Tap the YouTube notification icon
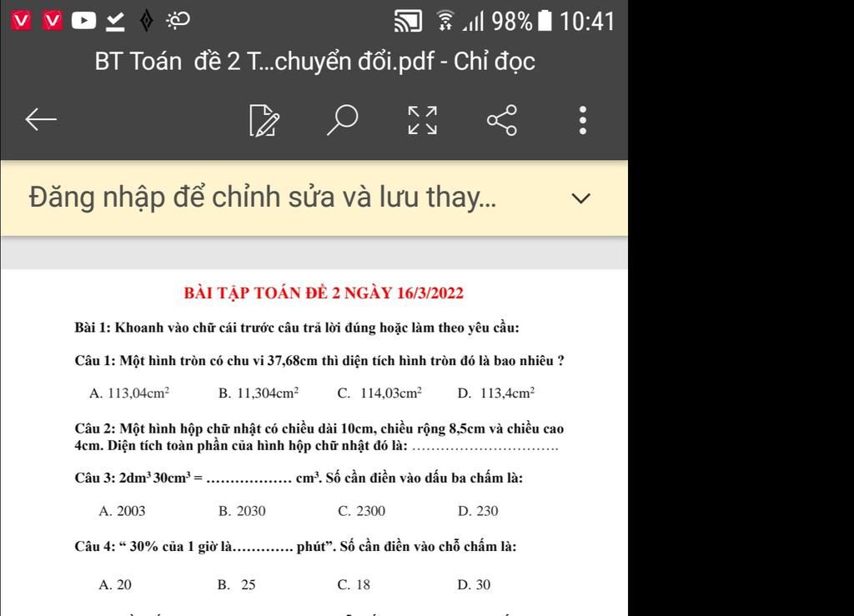This screenshot has width=854, height=616. (83, 21)
